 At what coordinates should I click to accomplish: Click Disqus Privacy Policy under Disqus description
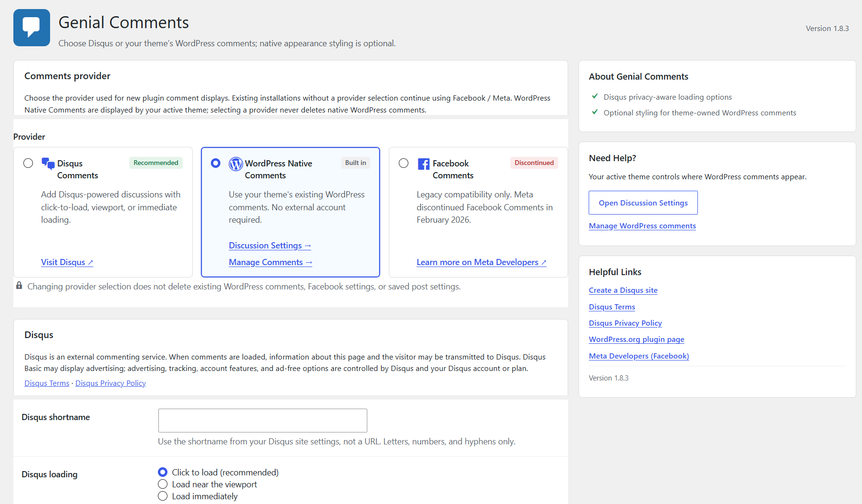pos(111,383)
